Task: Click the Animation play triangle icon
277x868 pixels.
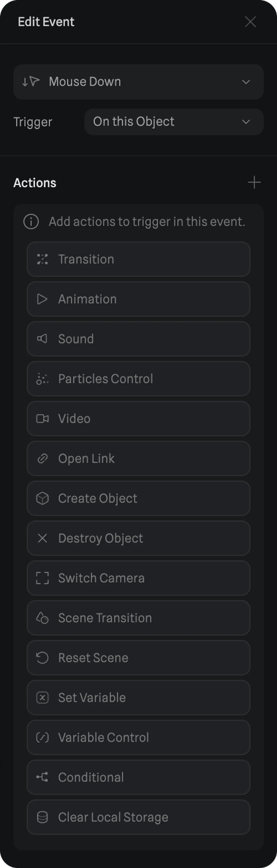Action: click(x=42, y=299)
